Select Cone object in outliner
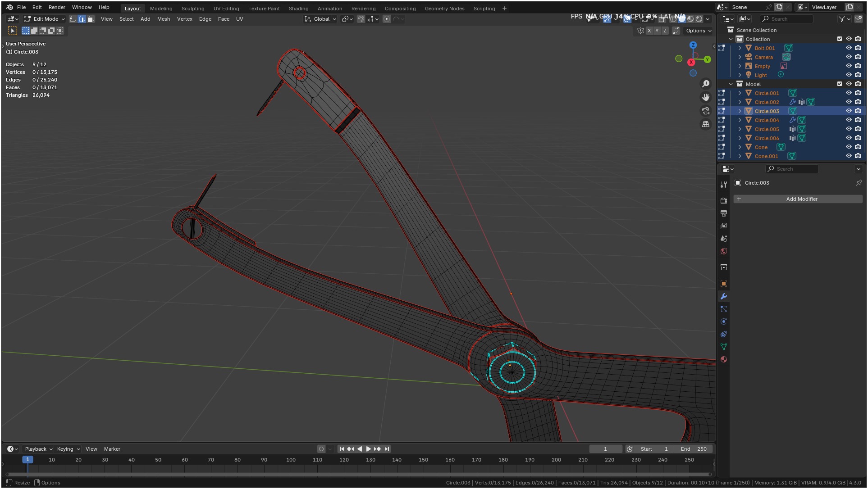The height and width of the screenshot is (489, 868). pyautogui.click(x=761, y=147)
